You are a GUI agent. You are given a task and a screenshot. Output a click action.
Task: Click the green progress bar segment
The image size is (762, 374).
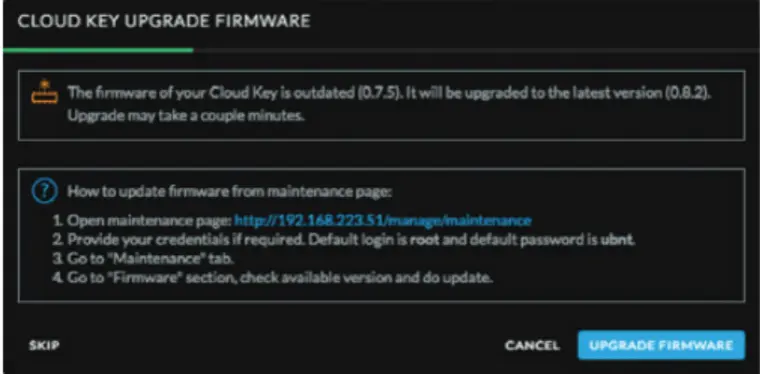pyautogui.click(x=98, y=50)
